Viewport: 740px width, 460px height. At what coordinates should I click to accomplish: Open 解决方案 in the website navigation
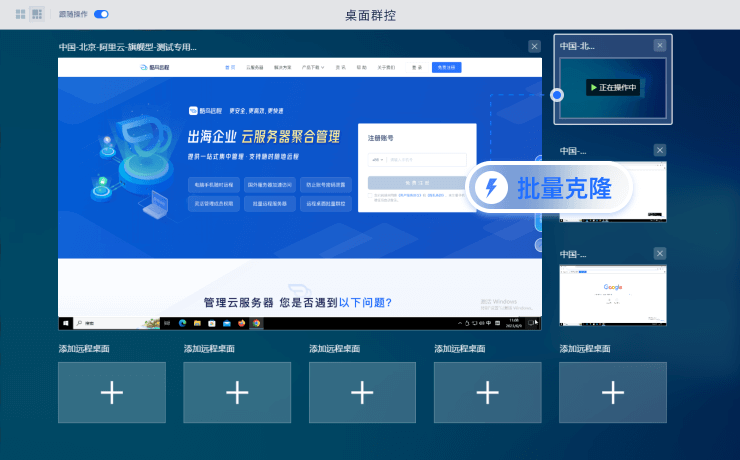coord(282,67)
